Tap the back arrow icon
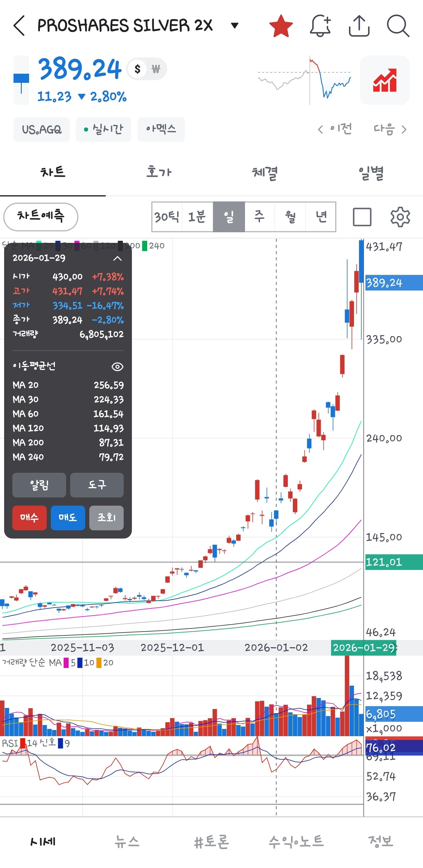Viewport: 423px width, 868px height. [19, 26]
